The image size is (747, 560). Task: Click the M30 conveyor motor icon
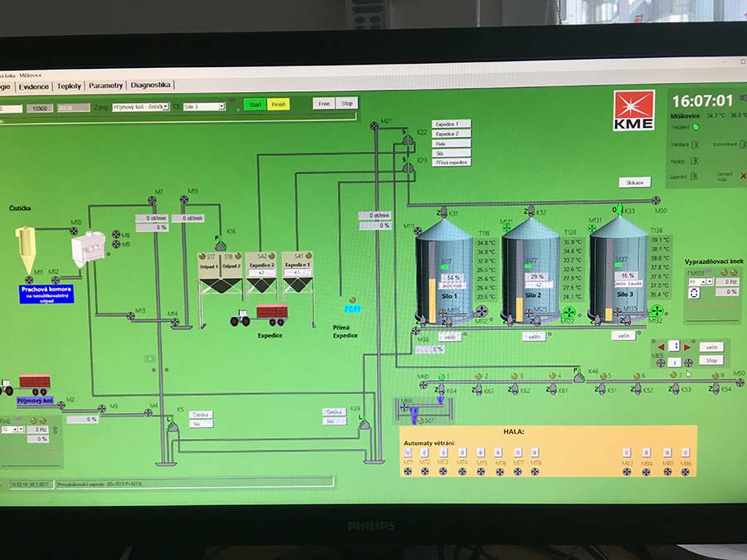(657, 200)
